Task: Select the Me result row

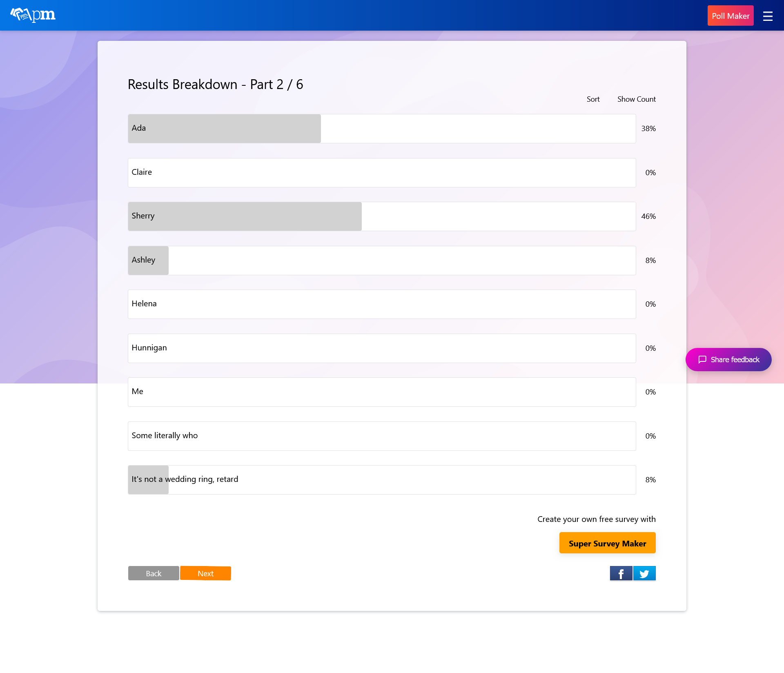Action: coord(381,392)
